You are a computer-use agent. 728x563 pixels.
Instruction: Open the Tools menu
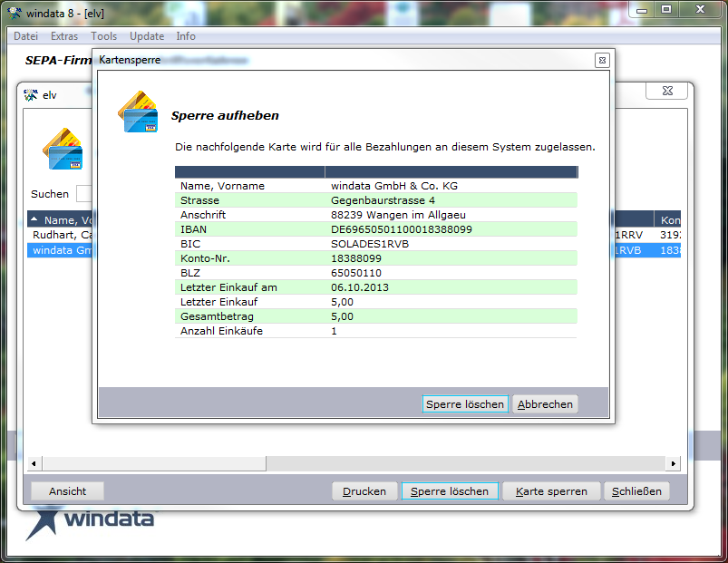tap(103, 36)
